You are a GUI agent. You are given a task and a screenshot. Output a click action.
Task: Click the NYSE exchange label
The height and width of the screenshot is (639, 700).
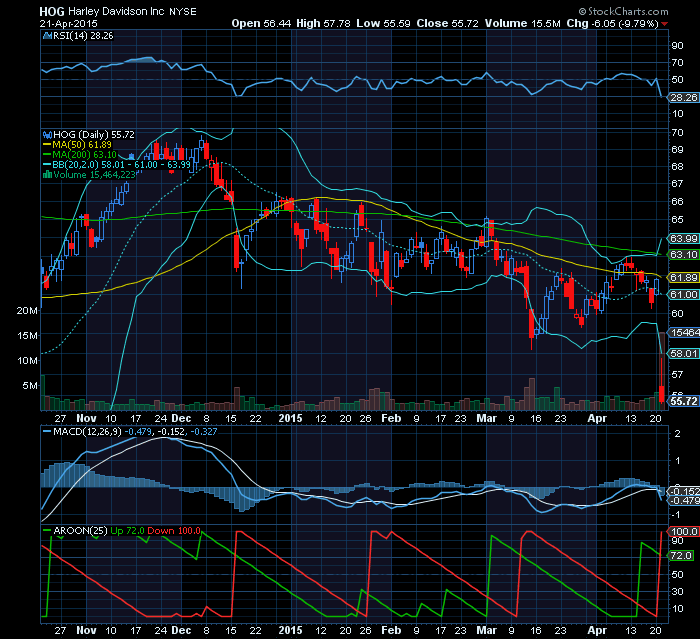183,12
